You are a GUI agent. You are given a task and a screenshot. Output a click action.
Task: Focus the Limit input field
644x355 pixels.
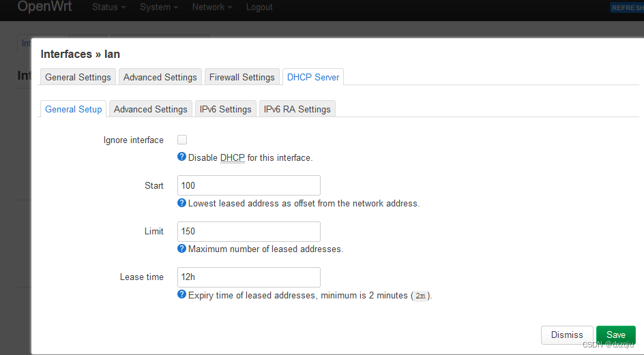pos(249,231)
